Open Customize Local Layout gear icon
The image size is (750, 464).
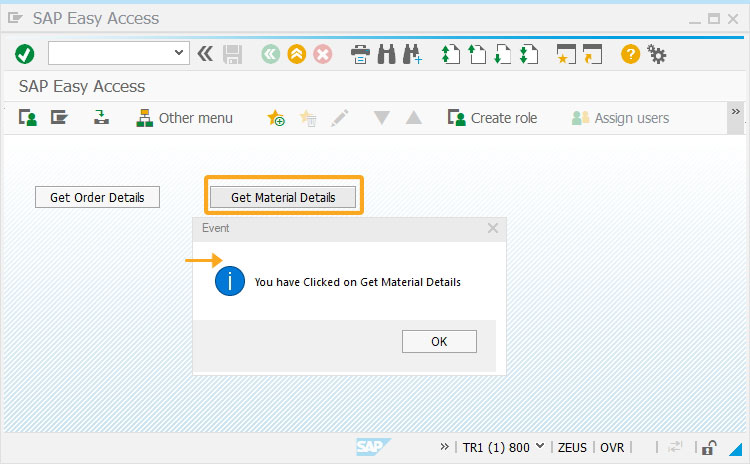pos(657,54)
